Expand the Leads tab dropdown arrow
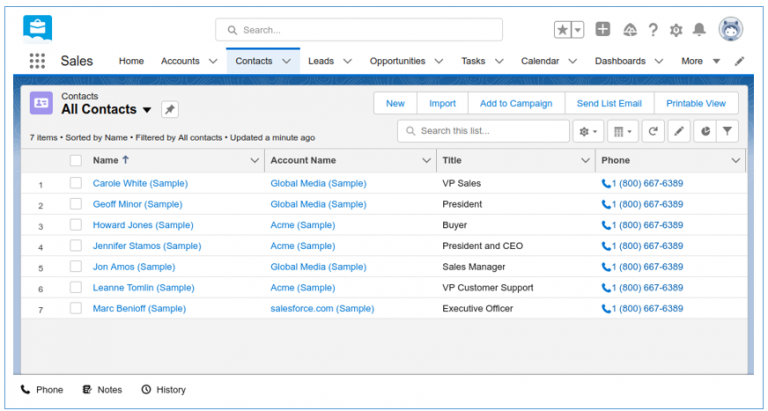The image size is (768, 411). [x=348, y=61]
